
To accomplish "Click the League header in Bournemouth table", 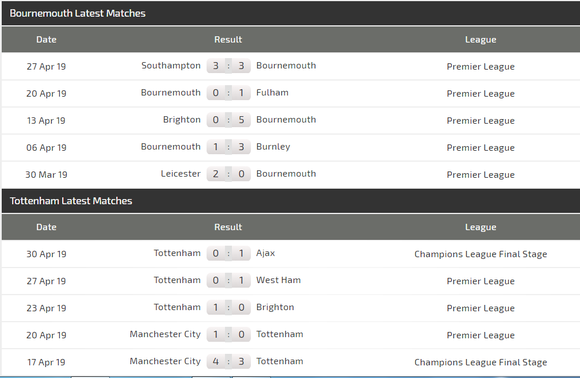I will [x=480, y=40].
